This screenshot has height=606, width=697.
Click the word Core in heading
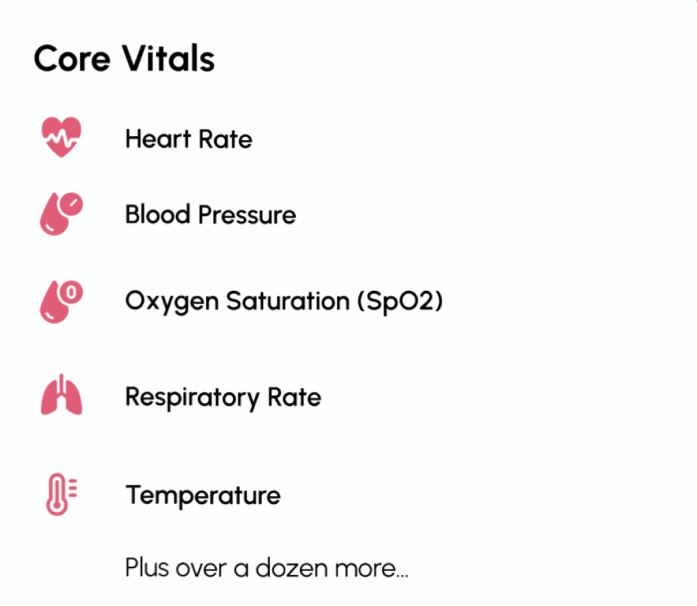coord(72,59)
